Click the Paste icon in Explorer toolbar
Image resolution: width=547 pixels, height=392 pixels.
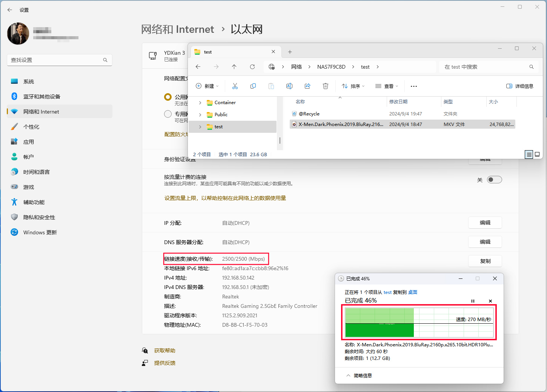point(271,86)
